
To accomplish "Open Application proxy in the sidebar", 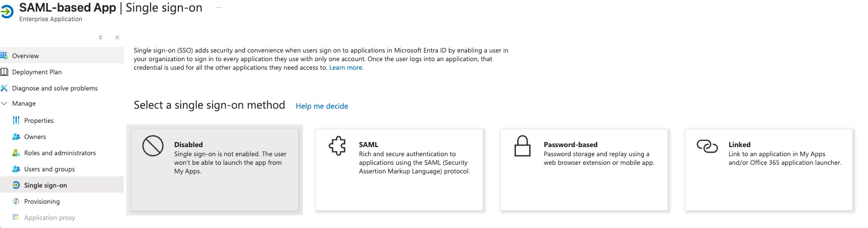I will [x=49, y=217].
